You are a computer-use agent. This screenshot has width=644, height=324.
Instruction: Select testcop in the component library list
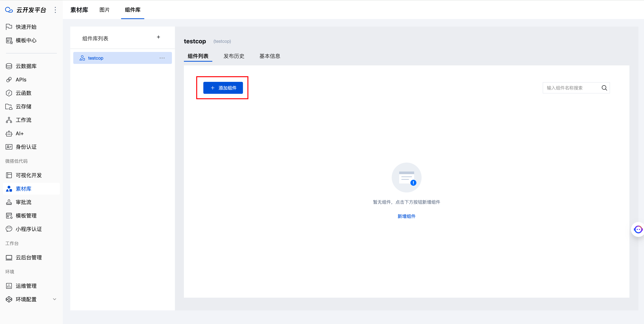[95, 58]
